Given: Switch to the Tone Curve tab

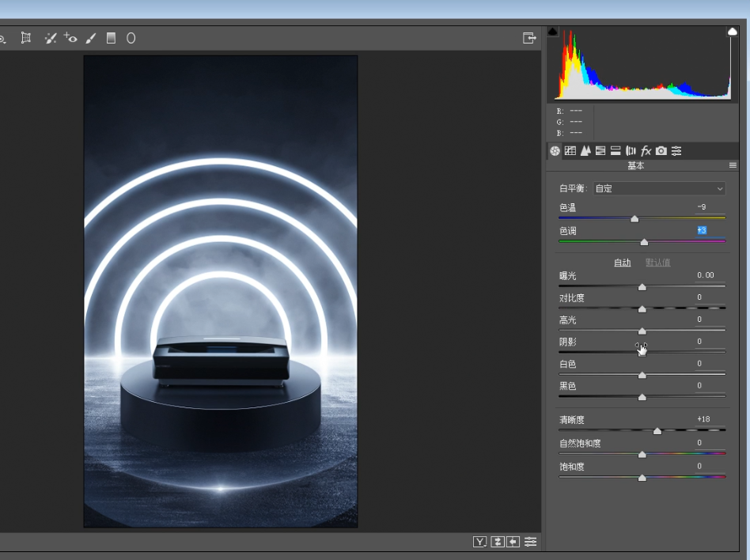Looking at the screenshot, I should pos(570,150).
